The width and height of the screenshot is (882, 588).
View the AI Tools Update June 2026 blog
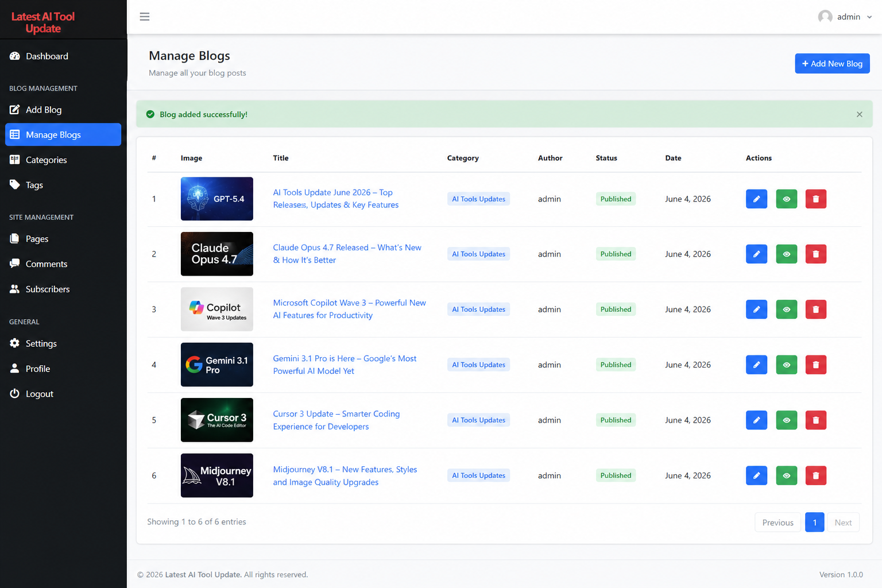786,199
